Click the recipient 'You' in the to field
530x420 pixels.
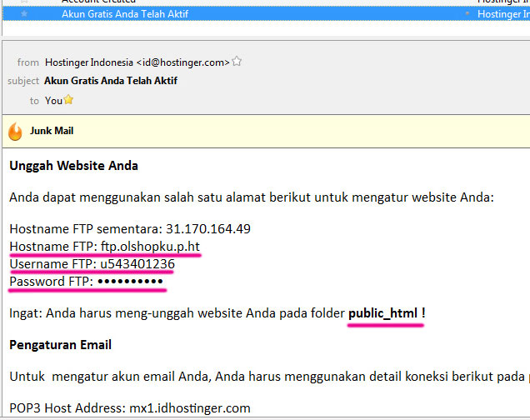pos(53,101)
